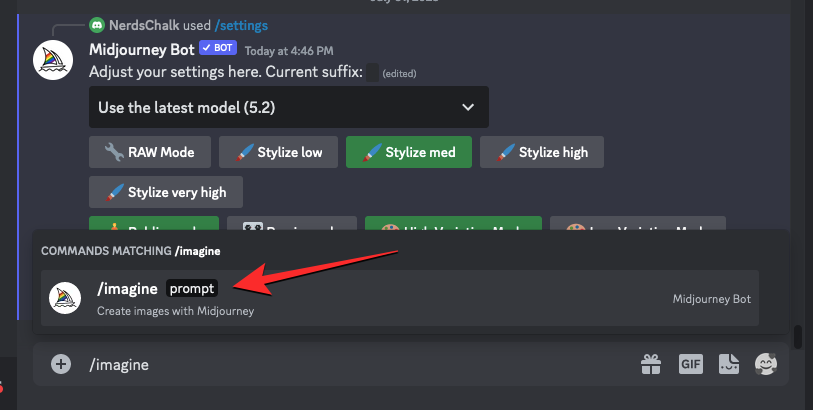Click the Create images with Midjourney description
Viewport: 813px width, 410px height.
pyautogui.click(x=175, y=311)
